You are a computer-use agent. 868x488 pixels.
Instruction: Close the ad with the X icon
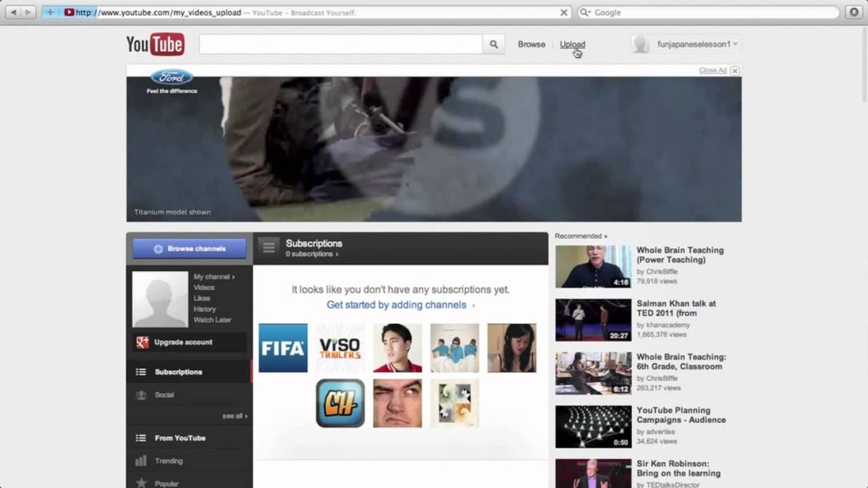pyautogui.click(x=734, y=70)
